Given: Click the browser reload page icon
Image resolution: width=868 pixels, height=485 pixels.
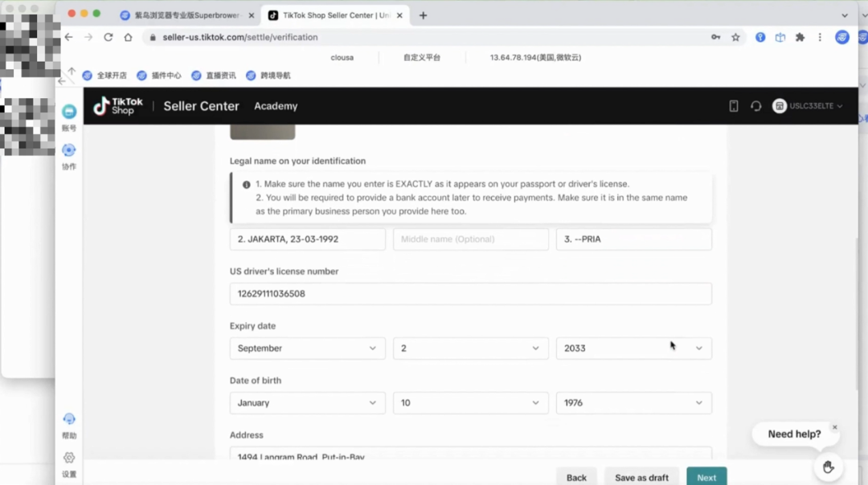Looking at the screenshot, I should click(108, 37).
